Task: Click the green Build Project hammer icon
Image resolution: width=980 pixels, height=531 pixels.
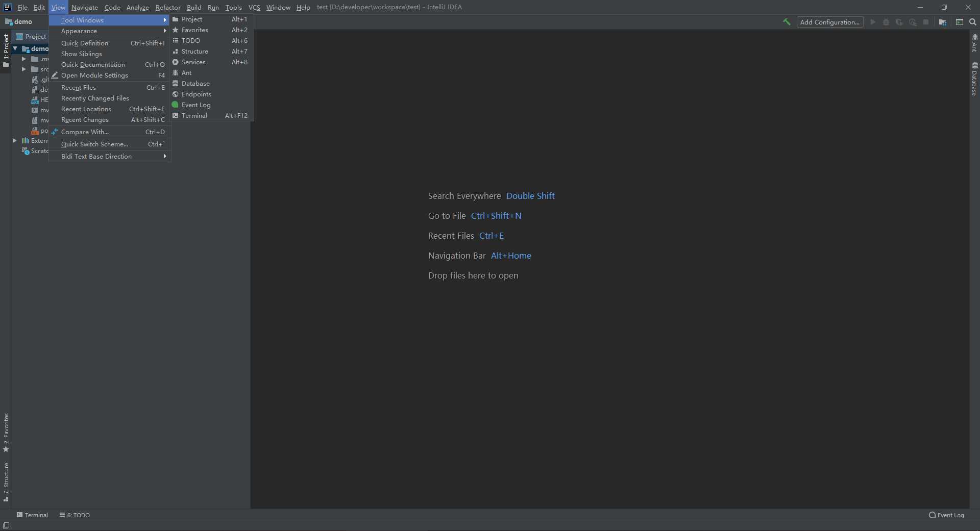Action: point(787,22)
